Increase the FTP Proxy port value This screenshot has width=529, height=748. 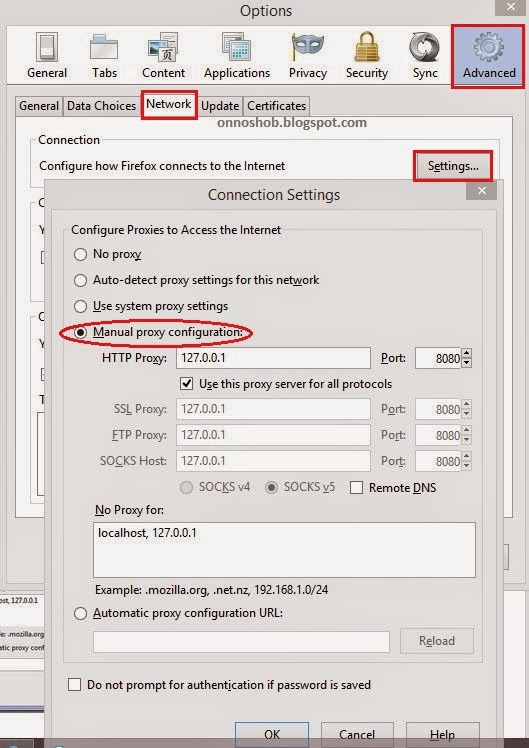click(x=467, y=430)
